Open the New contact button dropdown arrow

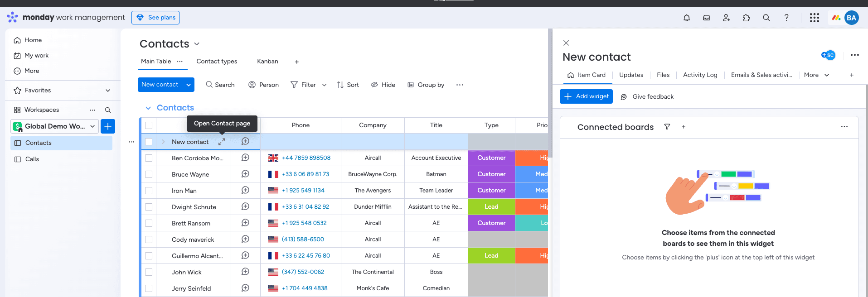(x=189, y=85)
